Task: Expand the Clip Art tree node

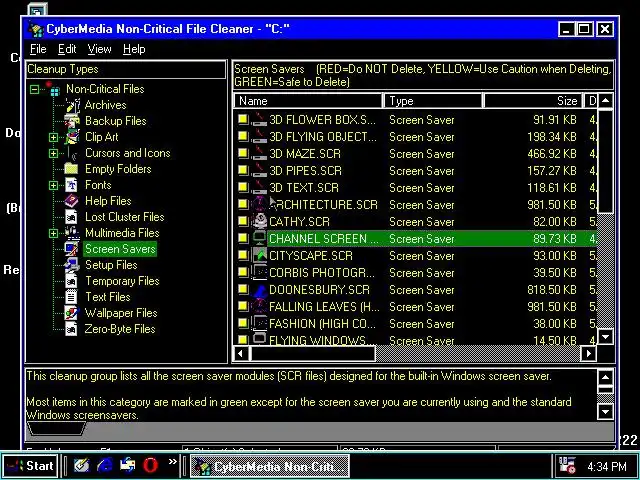Action: (53, 137)
